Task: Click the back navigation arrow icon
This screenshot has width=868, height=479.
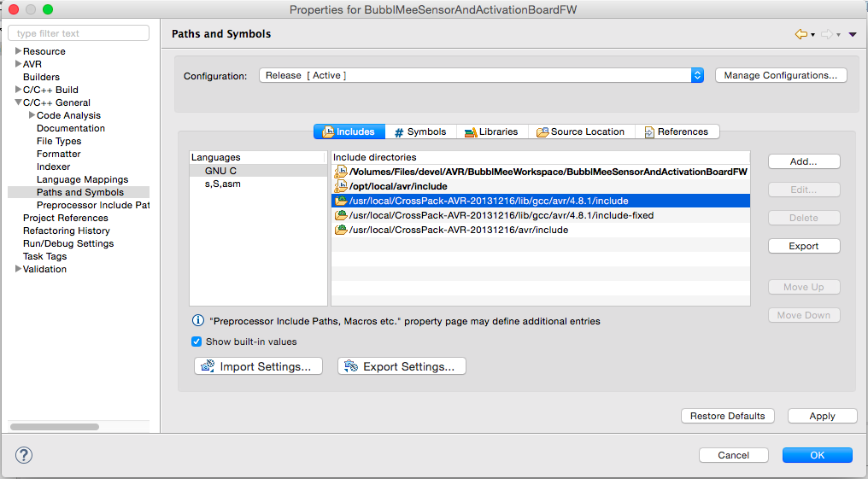Action: 801,34
